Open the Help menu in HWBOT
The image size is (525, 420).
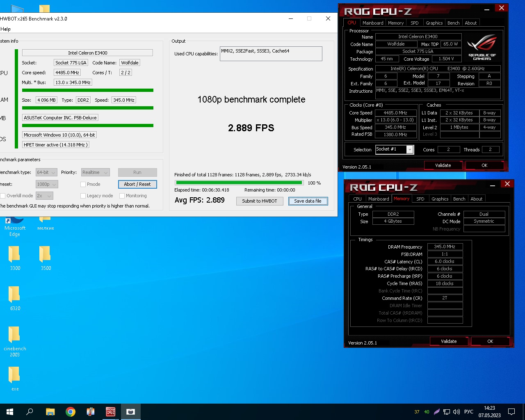pyautogui.click(x=6, y=29)
